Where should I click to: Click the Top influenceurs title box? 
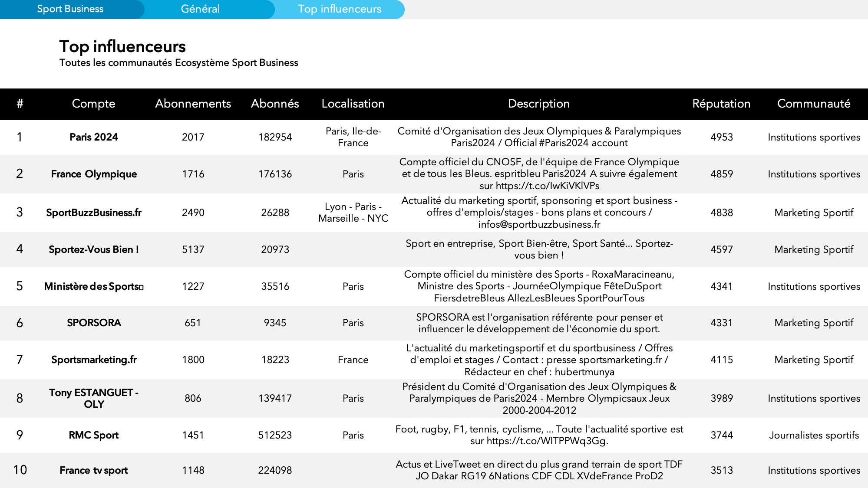tap(137, 62)
